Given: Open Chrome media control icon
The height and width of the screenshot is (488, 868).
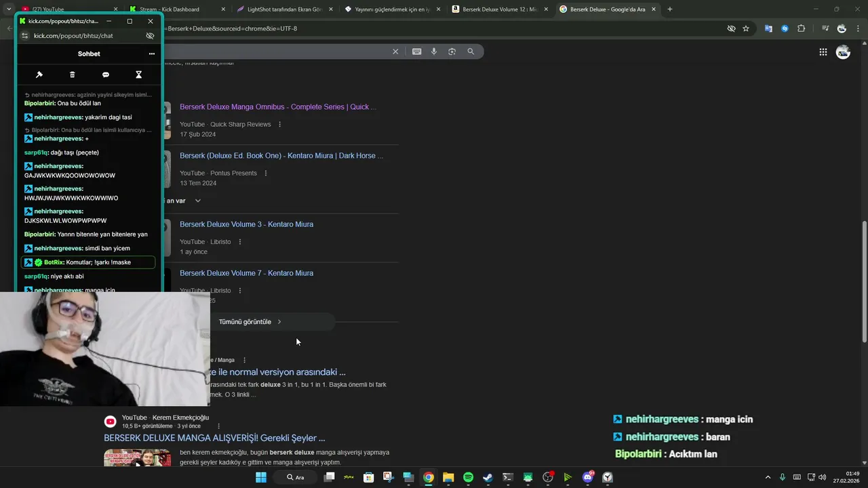Looking at the screenshot, I should pos(825,28).
